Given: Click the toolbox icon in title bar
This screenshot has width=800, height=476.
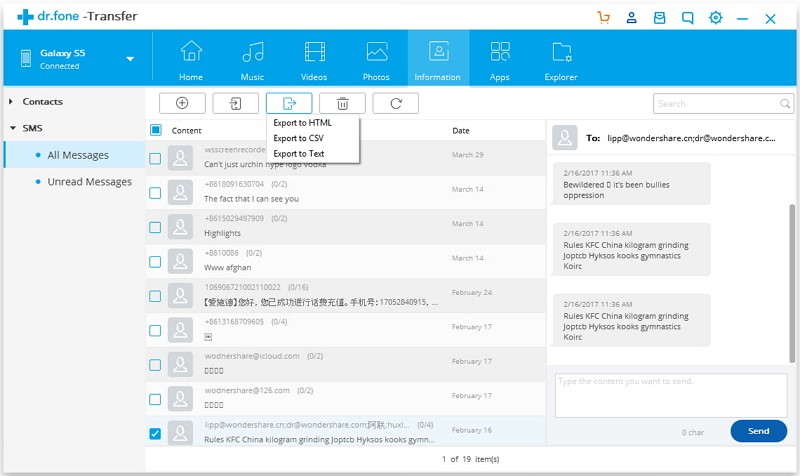Looking at the screenshot, I should (659, 18).
